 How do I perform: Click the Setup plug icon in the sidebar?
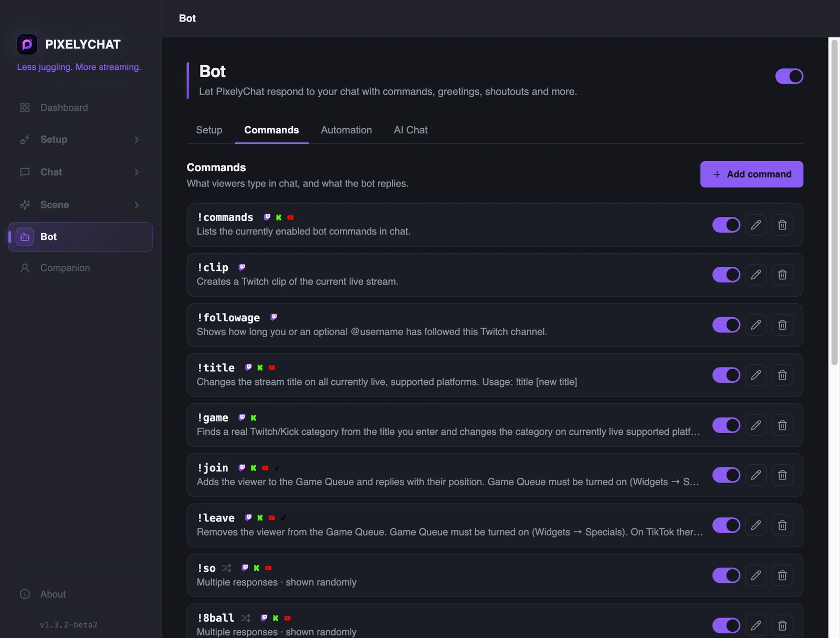(25, 140)
